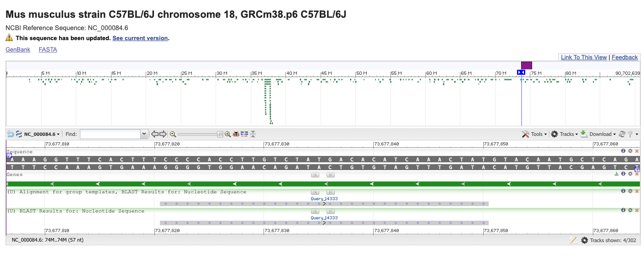Show info for the Sequence track

623,151
